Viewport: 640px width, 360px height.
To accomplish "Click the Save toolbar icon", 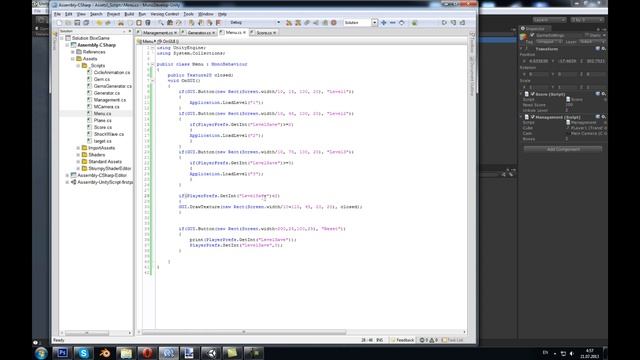I will pos(77,23).
